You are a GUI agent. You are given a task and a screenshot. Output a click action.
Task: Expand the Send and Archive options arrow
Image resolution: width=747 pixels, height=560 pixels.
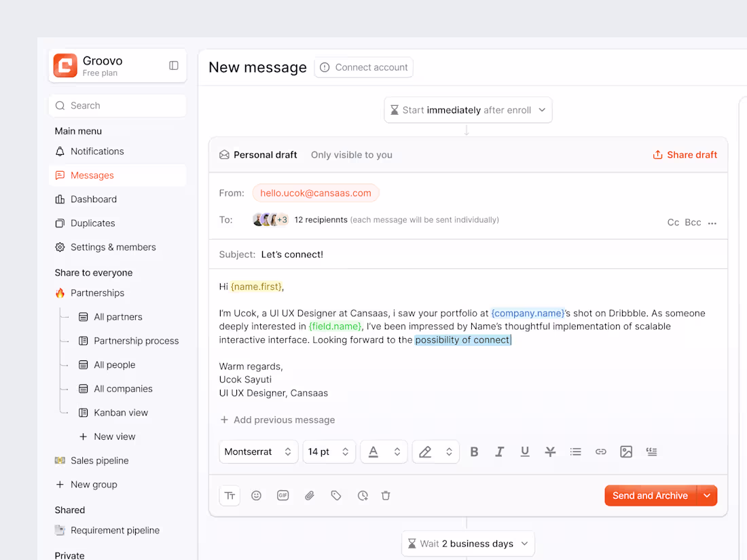coord(707,496)
